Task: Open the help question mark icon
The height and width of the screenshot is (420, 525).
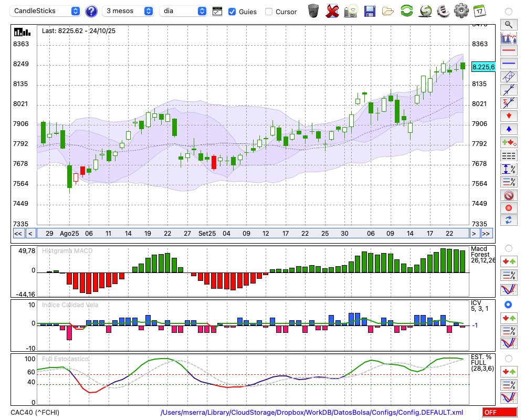Action: point(91,11)
